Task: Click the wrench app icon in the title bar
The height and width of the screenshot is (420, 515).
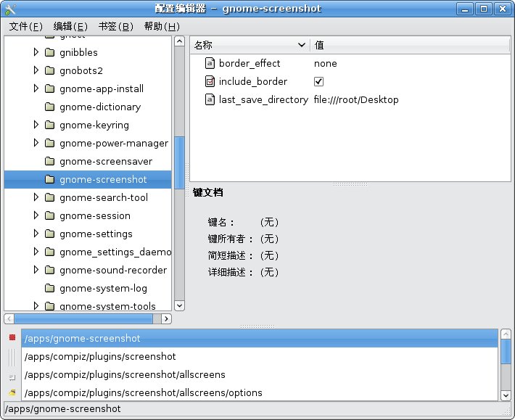Action: click(x=10, y=9)
